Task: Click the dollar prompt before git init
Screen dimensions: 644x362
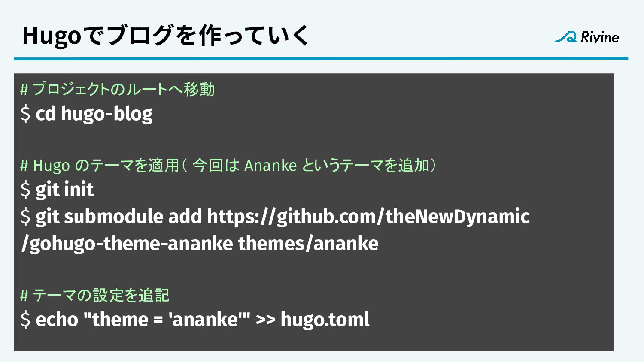Action: coord(25,190)
